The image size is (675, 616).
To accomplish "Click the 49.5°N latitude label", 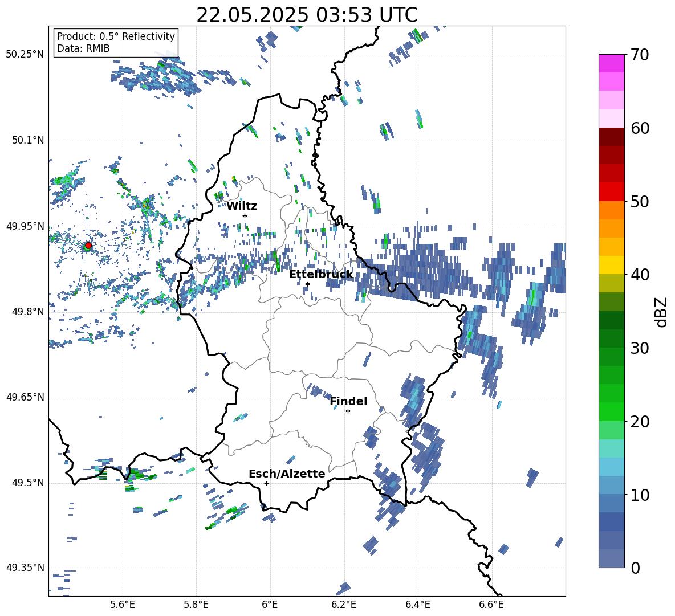I will tap(28, 483).
